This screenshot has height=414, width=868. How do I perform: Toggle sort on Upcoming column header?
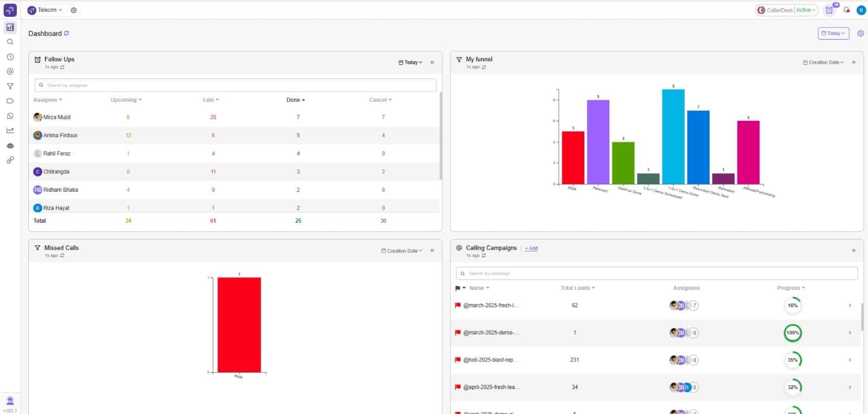click(126, 100)
